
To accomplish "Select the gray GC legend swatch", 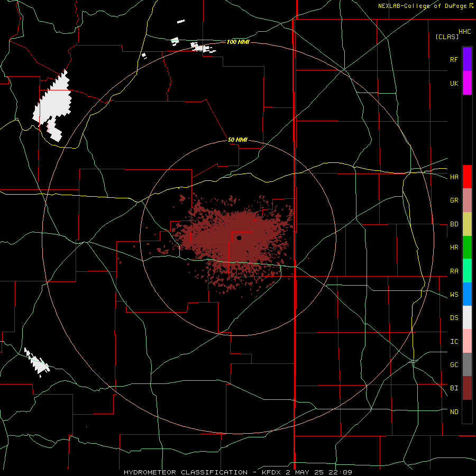I will coord(467,364).
